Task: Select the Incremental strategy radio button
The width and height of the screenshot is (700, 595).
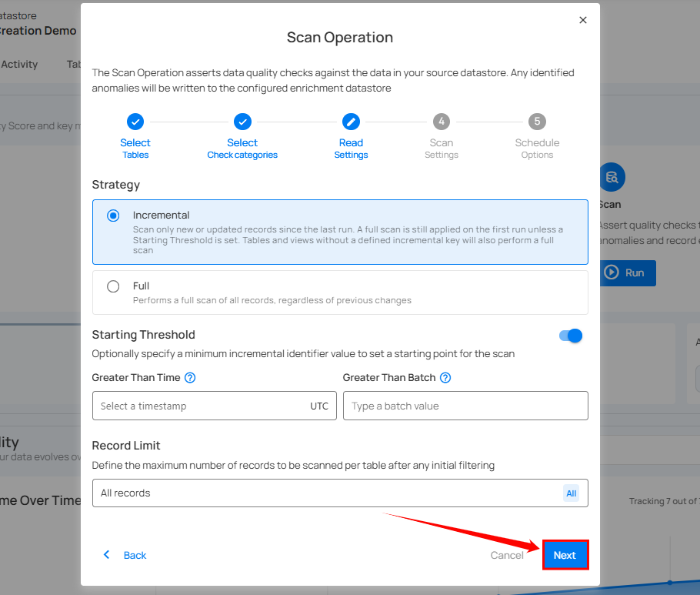Action: click(x=114, y=216)
